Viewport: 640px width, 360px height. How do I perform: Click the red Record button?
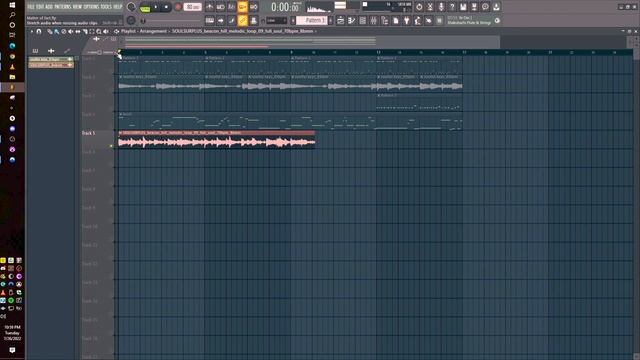[178, 7]
